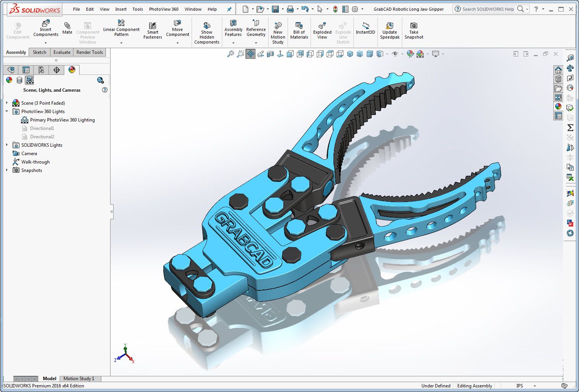
Task: Open the ConfigurationManager tab
Action: pyautogui.click(x=41, y=70)
